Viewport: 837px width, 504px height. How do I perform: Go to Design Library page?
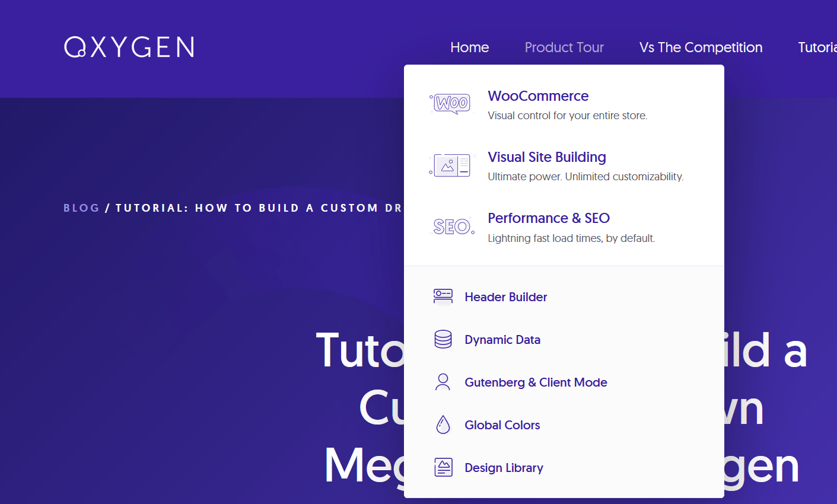pos(504,468)
